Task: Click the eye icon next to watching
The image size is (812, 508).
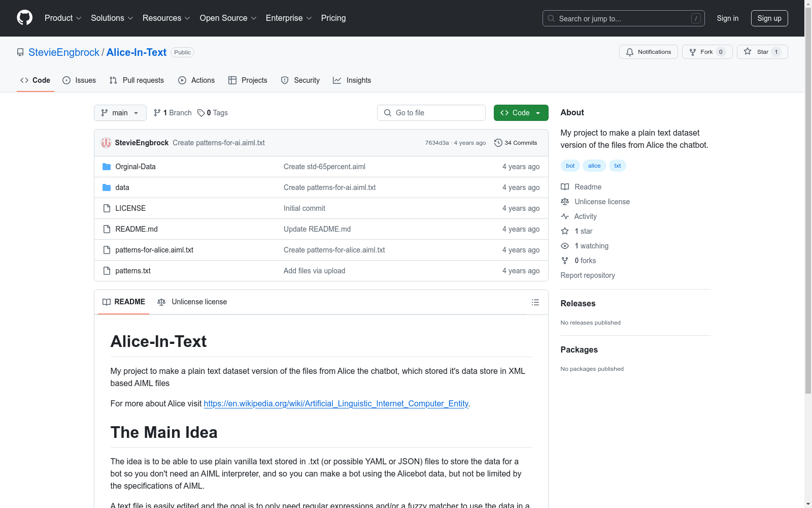Action: click(x=565, y=246)
